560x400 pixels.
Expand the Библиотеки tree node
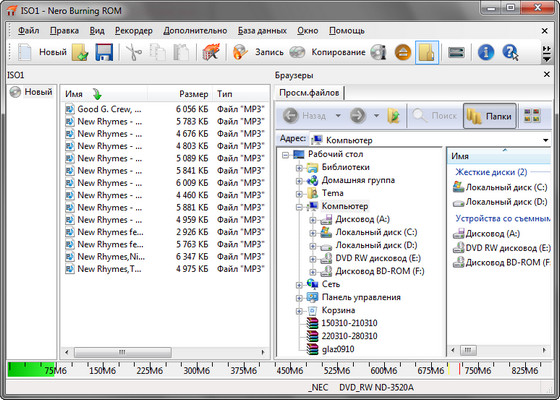click(299, 168)
